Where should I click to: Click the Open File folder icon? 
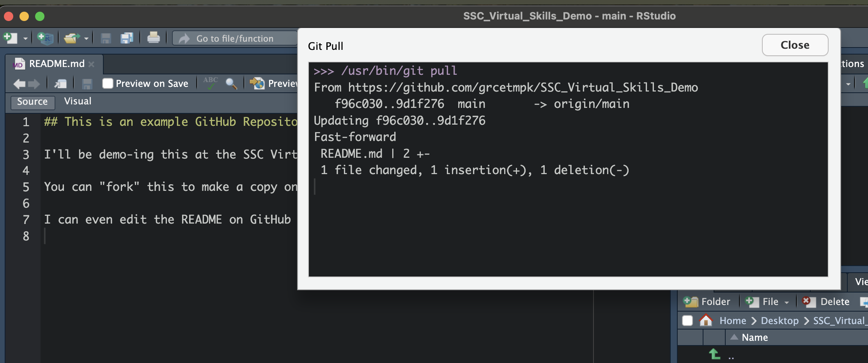(x=71, y=38)
